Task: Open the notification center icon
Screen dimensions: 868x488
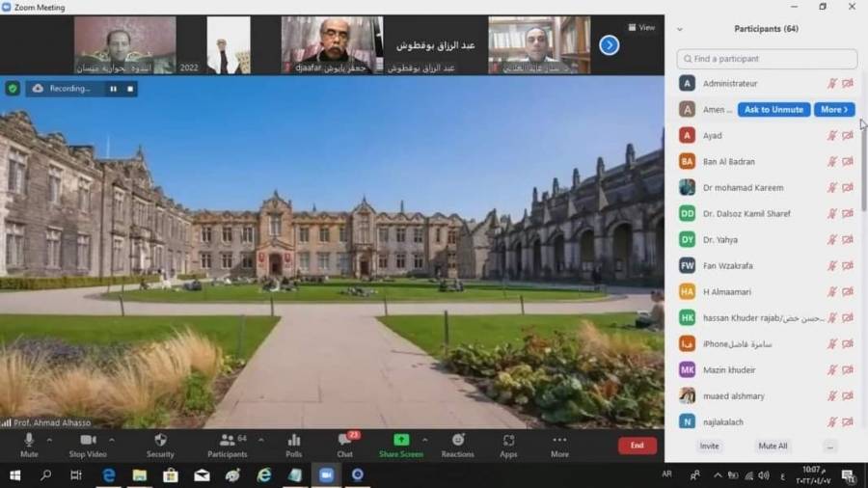Action: click(x=848, y=475)
